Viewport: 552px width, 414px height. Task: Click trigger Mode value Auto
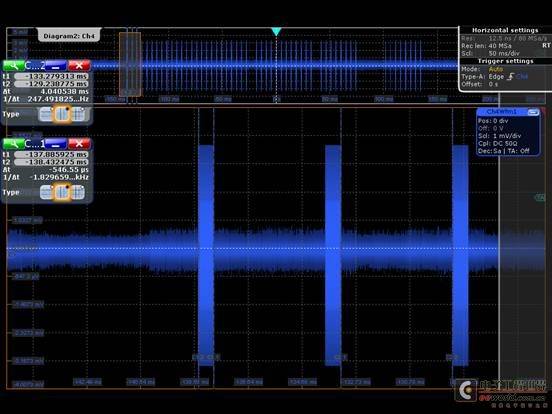pos(496,69)
